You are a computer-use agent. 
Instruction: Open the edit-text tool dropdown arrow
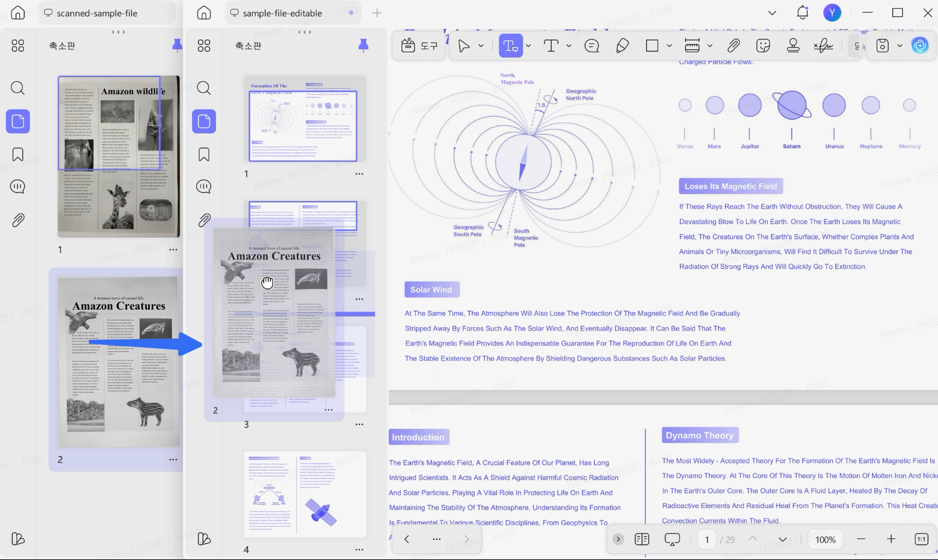point(528,45)
